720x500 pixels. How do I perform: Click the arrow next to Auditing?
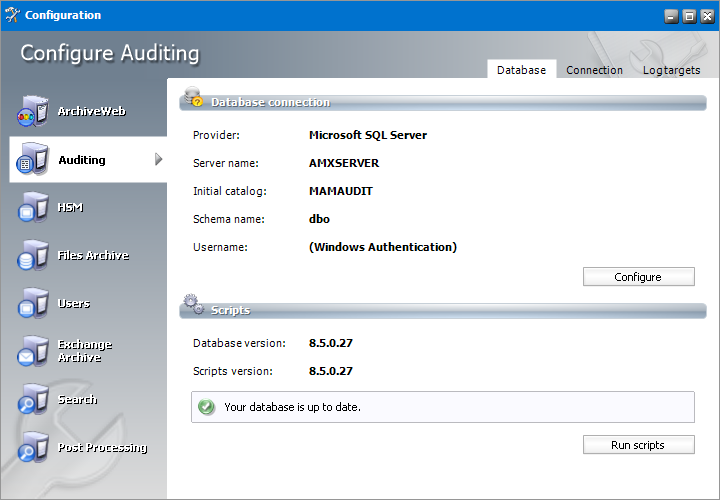click(x=158, y=160)
